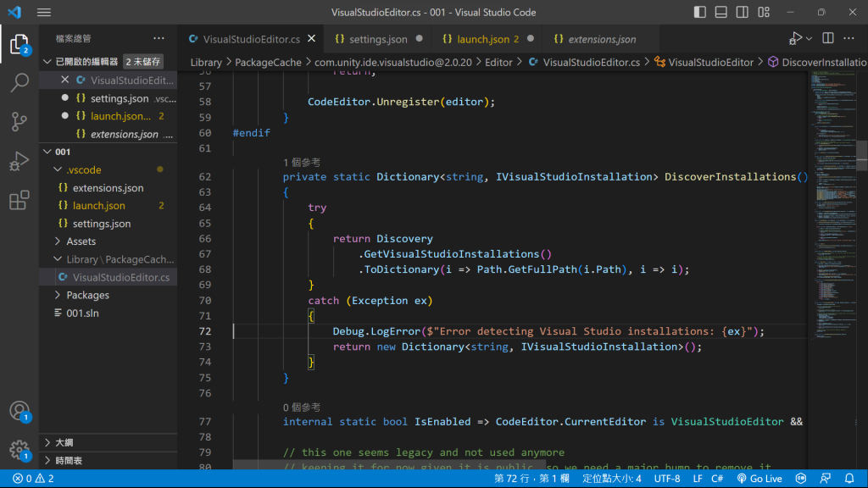Open the Manage gear icon
868x488 pixels.
[x=19, y=450]
